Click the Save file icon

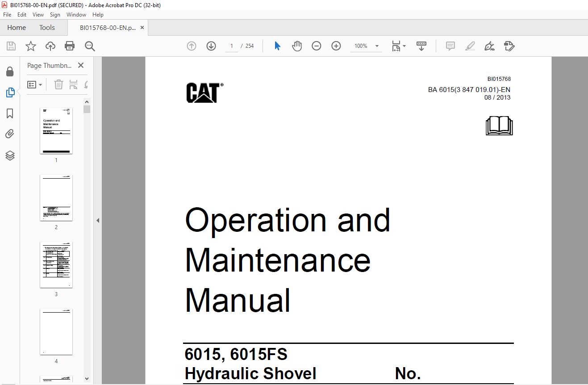coord(11,46)
